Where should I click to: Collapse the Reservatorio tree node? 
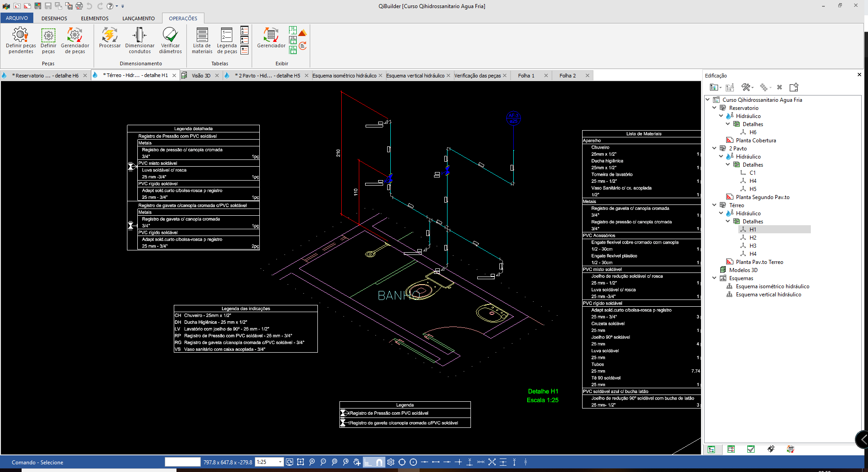point(714,108)
